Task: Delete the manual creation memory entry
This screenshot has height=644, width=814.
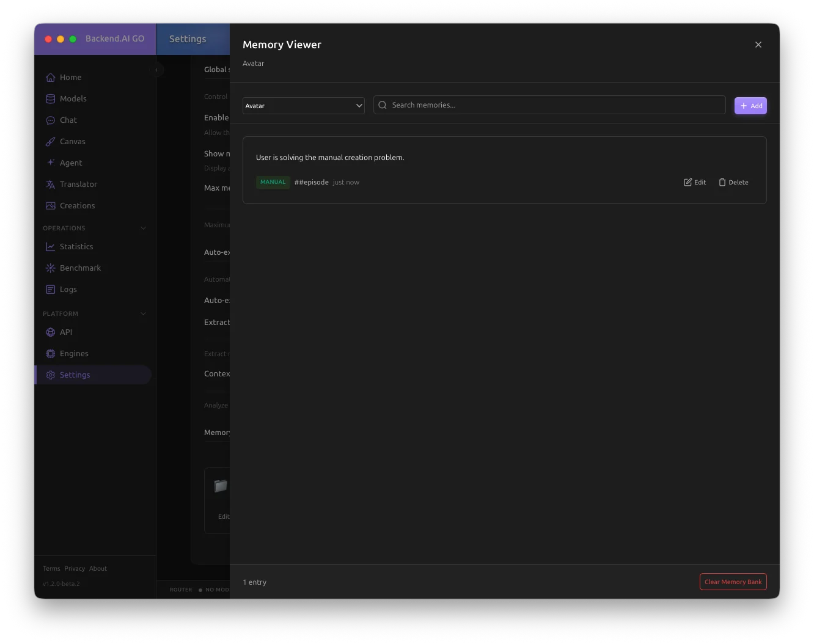Action: (x=733, y=183)
